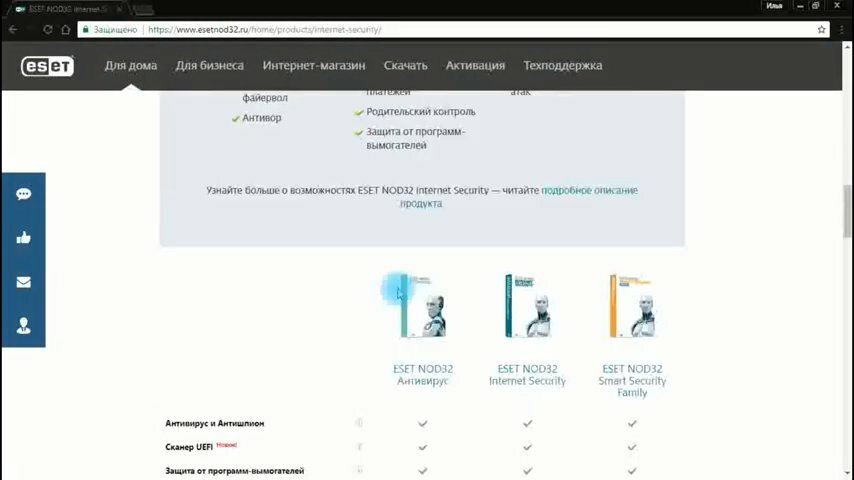Screen dimensions: 854x480
Task: Open the chat bubble sidebar icon
Action: [23, 194]
